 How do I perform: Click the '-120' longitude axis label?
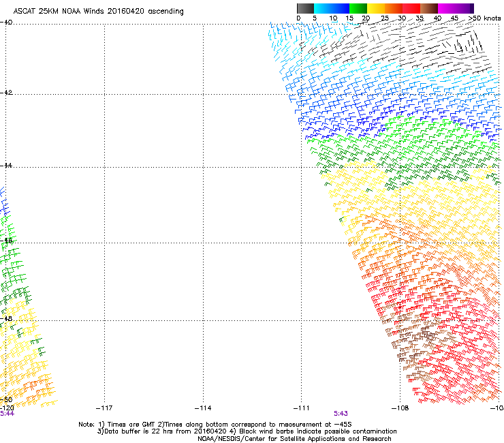click(x=6, y=408)
